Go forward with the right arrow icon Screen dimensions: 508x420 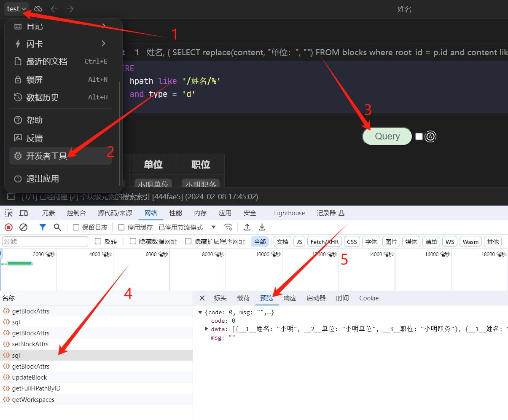(x=70, y=9)
